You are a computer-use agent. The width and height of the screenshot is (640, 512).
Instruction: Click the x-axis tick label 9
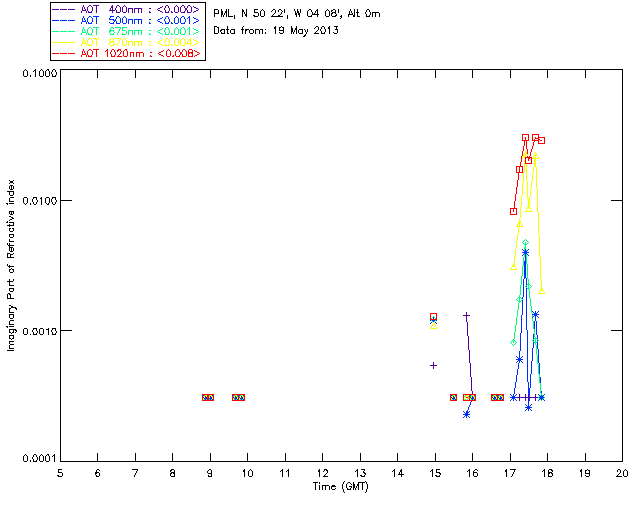(x=210, y=473)
